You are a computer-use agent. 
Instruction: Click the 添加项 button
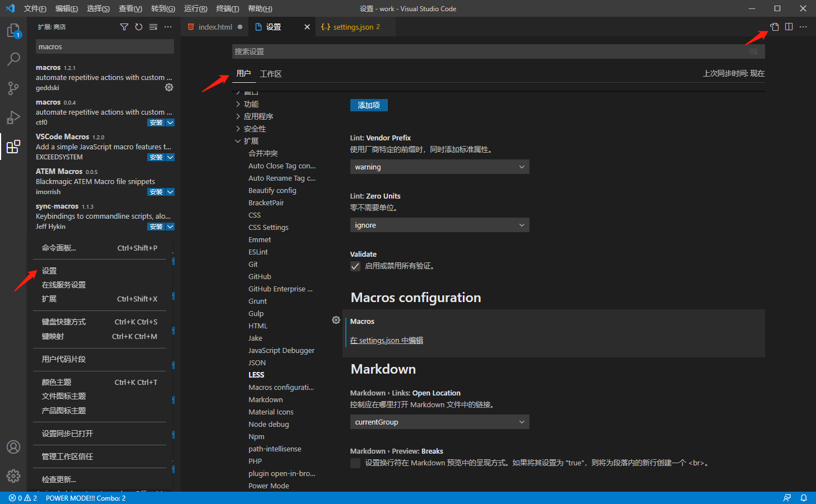(x=369, y=105)
